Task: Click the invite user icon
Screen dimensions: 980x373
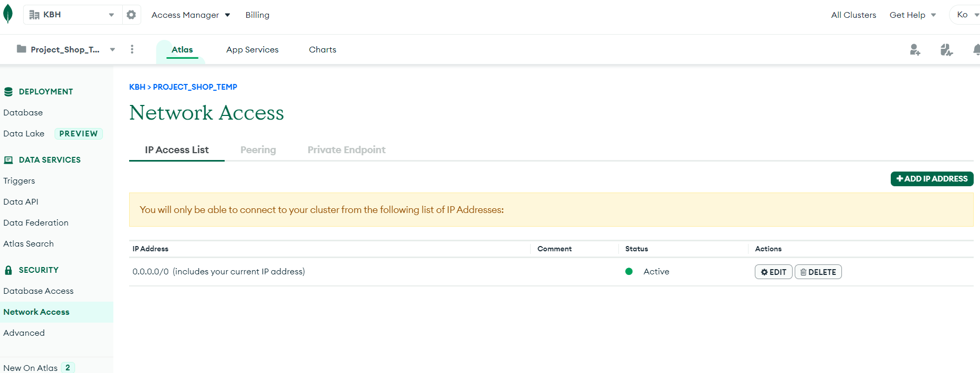Action: 915,50
